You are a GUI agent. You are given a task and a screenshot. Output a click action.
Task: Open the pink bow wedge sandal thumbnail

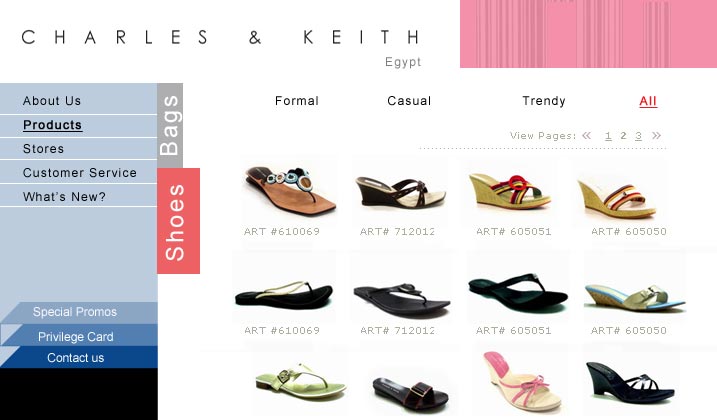[x=520, y=382]
